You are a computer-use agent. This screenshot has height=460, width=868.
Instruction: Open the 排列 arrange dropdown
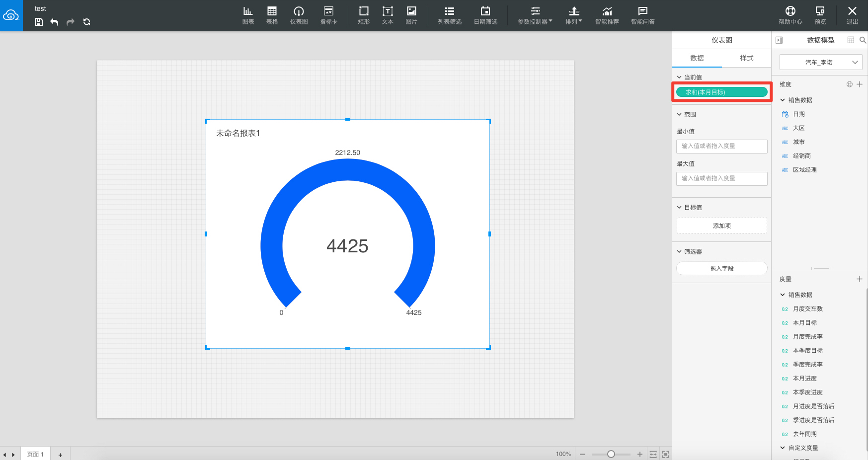tap(574, 15)
